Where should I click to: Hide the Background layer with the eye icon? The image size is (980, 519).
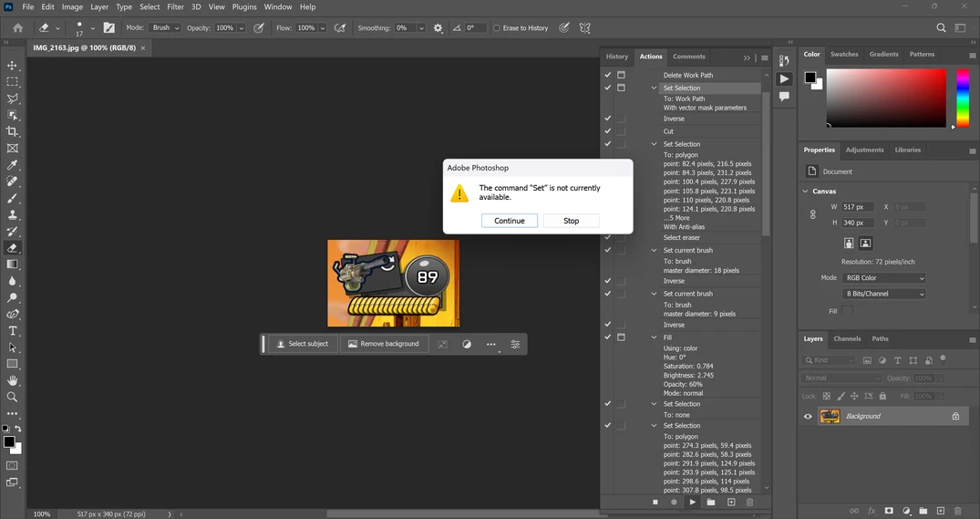click(x=808, y=416)
